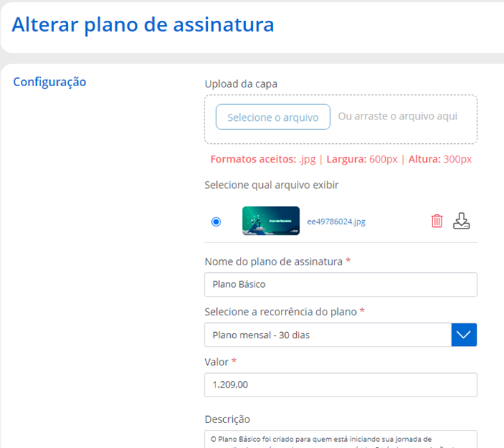Select the radio button for ee49786024.jpg
Screen dimensions: 504x448
tap(216, 222)
